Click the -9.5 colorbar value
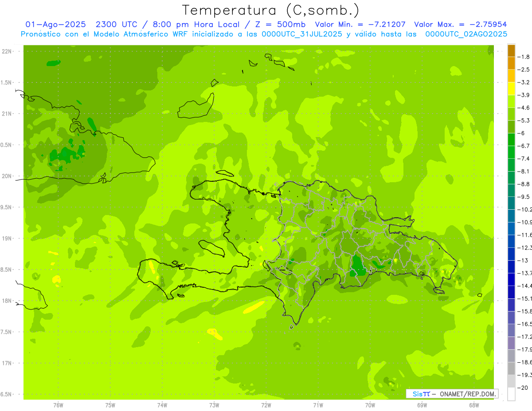Screen dimensions: 532x411 [x=524, y=197]
